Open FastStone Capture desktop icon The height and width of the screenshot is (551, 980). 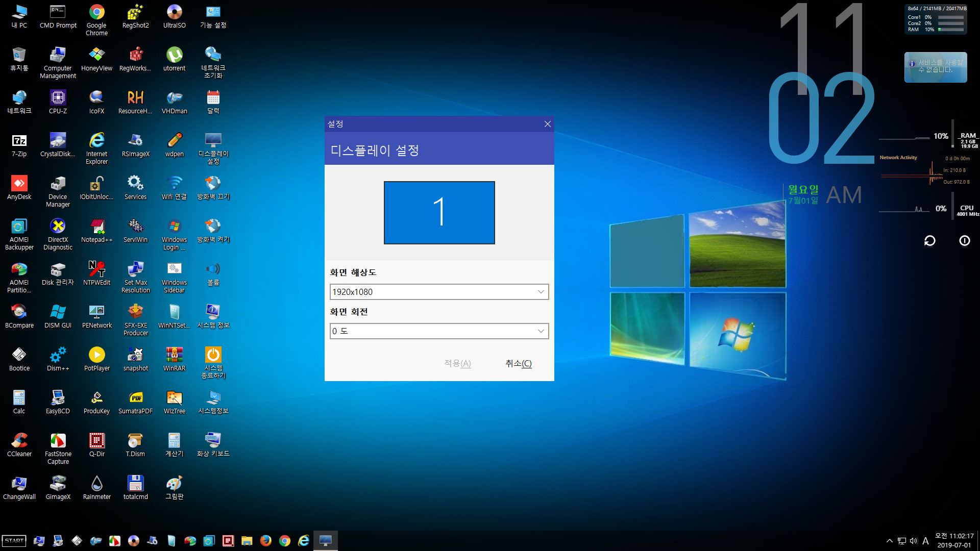pyautogui.click(x=58, y=449)
